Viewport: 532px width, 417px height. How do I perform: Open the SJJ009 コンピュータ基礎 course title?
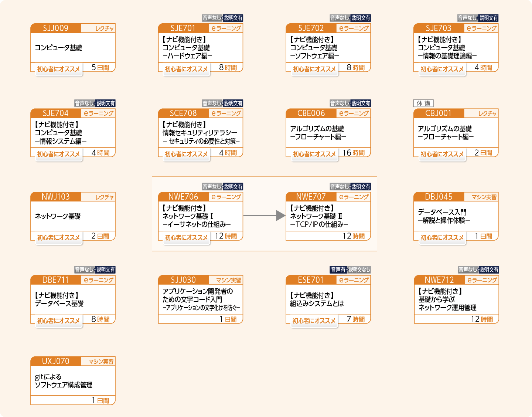(x=58, y=48)
